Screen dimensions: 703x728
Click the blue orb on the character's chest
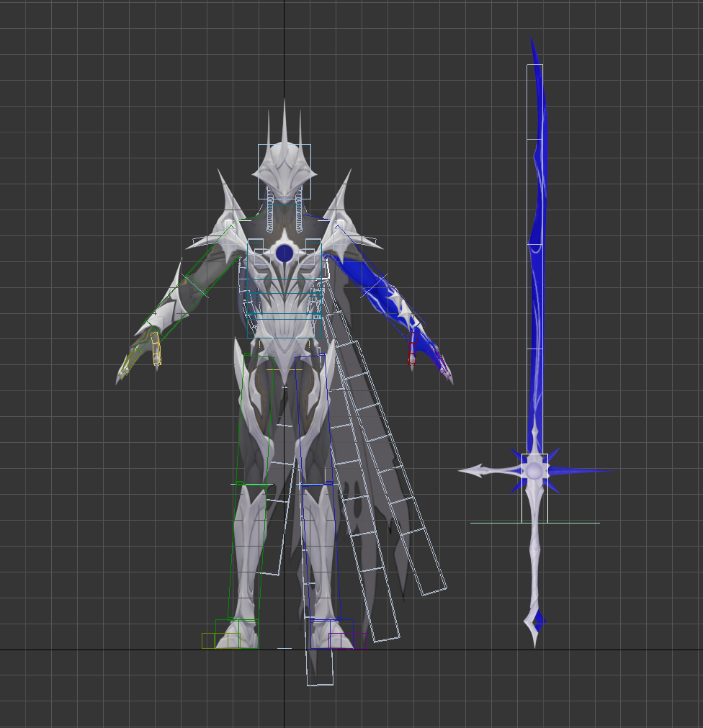(x=285, y=253)
